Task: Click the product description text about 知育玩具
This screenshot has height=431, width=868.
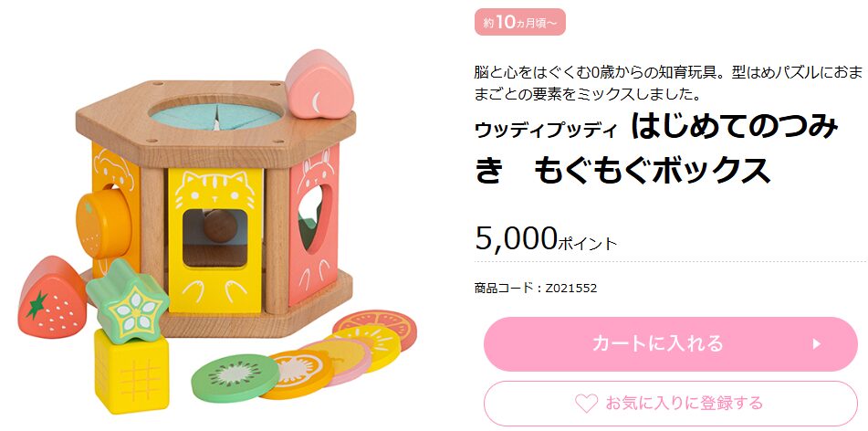Action: 668,83
